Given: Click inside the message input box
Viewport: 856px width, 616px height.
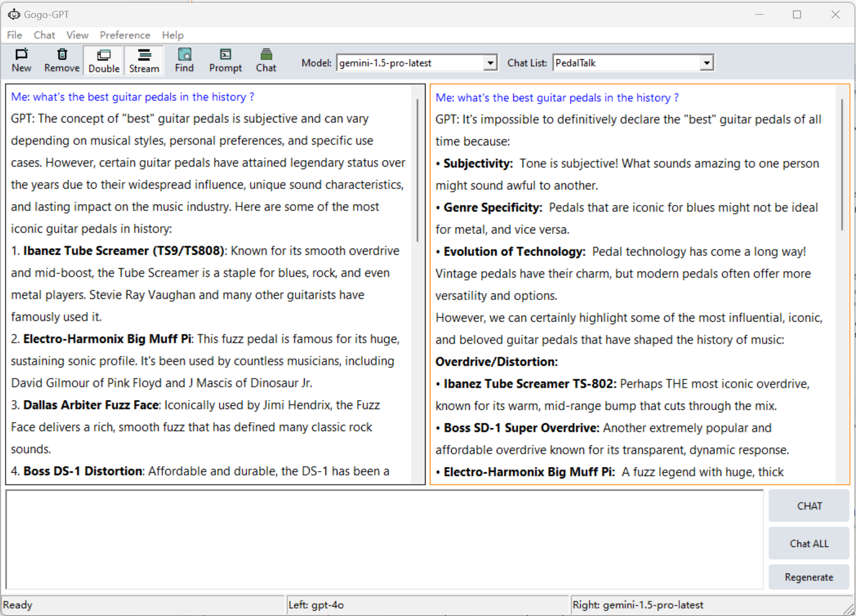Looking at the screenshot, I should (x=385, y=539).
